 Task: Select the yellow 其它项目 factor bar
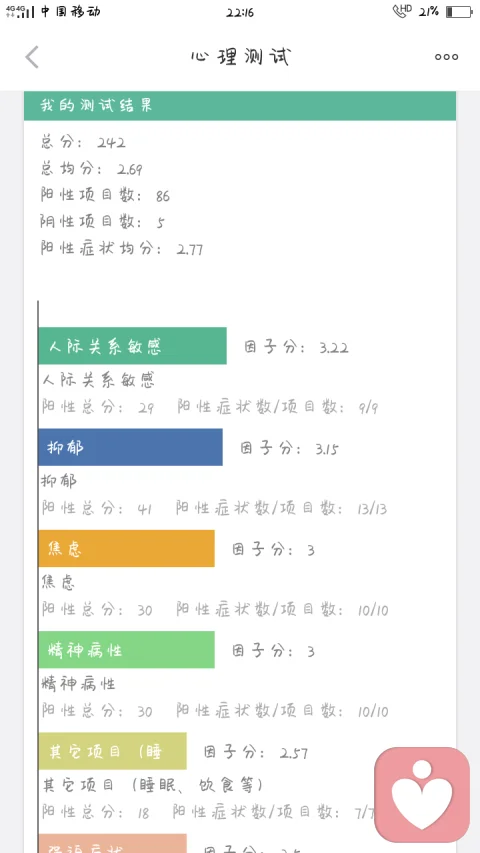point(113,751)
